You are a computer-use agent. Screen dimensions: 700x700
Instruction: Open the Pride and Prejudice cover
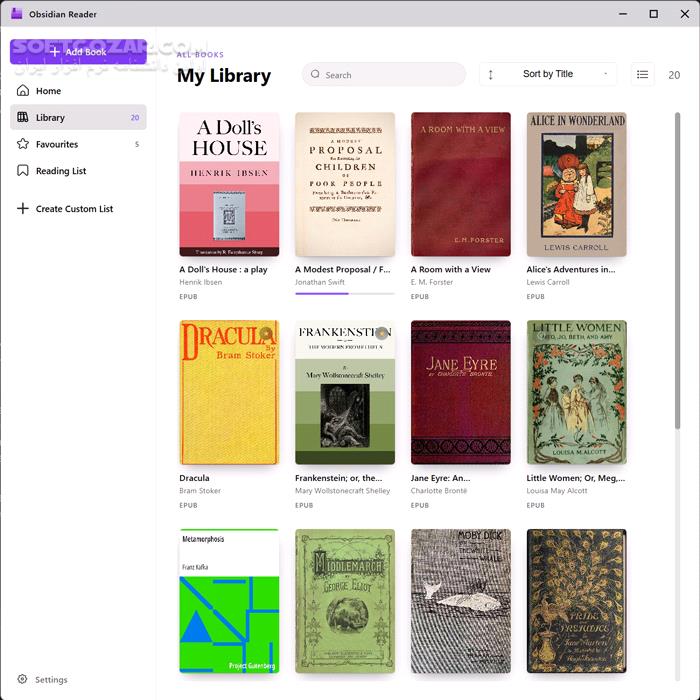point(576,601)
